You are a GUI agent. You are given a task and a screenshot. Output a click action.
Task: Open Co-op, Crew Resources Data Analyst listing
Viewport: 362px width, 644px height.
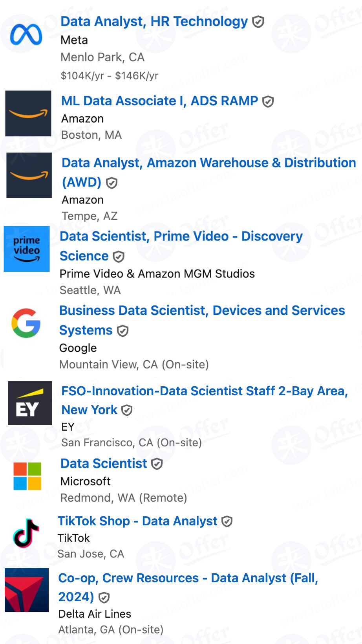click(x=188, y=587)
